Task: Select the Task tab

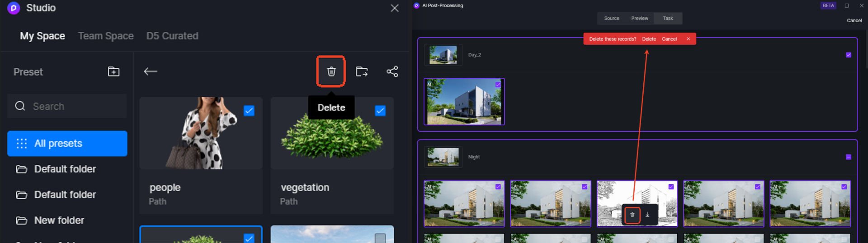Action: (x=668, y=18)
